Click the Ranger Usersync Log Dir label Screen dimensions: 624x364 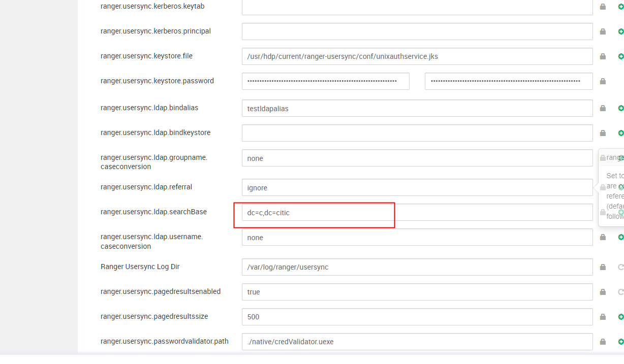pyautogui.click(x=140, y=267)
